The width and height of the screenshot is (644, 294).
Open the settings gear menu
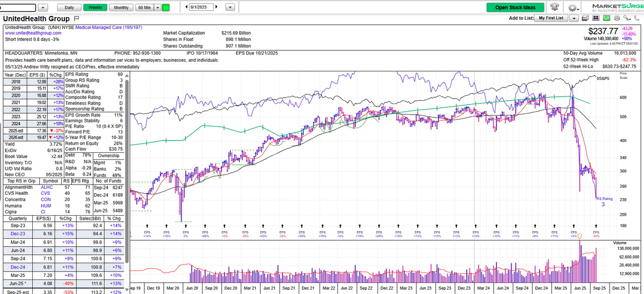[x=573, y=8]
